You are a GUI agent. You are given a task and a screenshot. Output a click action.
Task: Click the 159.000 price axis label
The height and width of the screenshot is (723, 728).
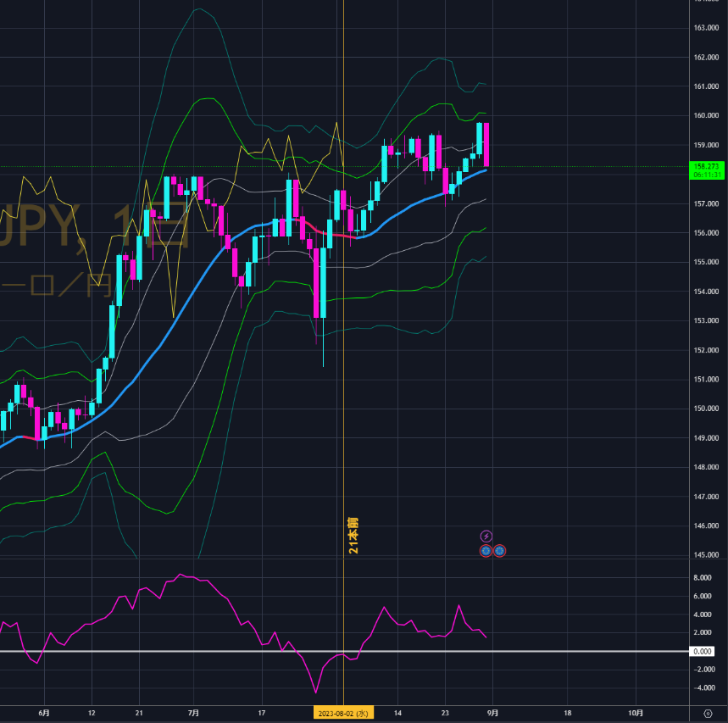706,145
